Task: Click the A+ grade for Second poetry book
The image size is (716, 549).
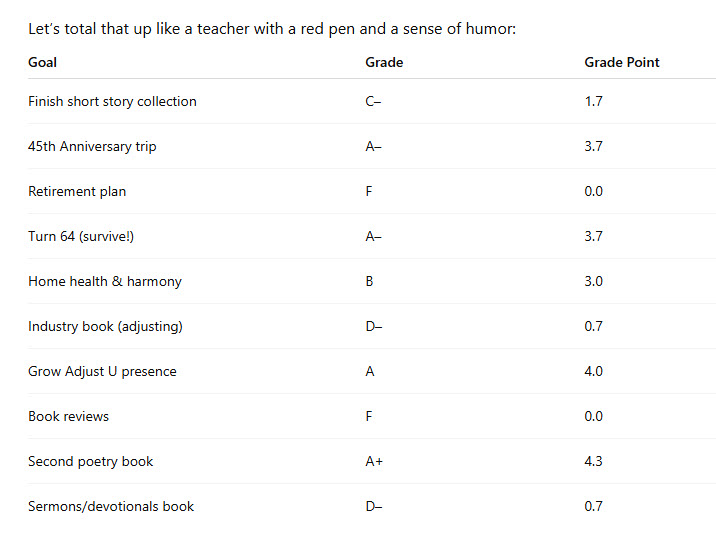Action: (374, 461)
